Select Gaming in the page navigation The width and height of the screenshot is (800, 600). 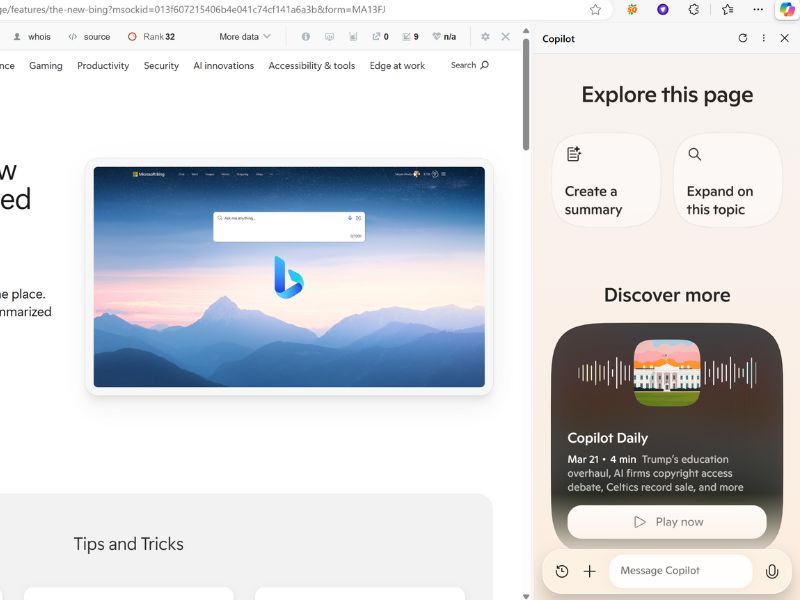click(46, 65)
